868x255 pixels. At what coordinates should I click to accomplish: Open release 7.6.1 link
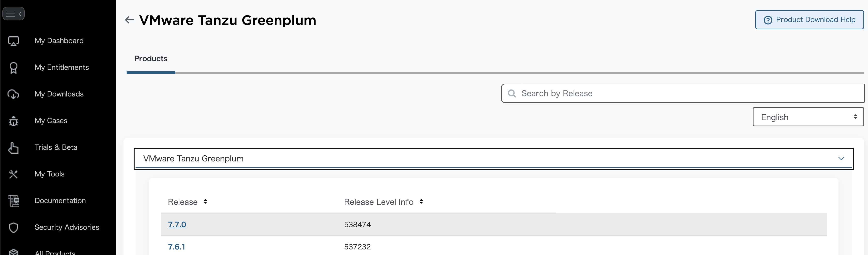(176, 247)
